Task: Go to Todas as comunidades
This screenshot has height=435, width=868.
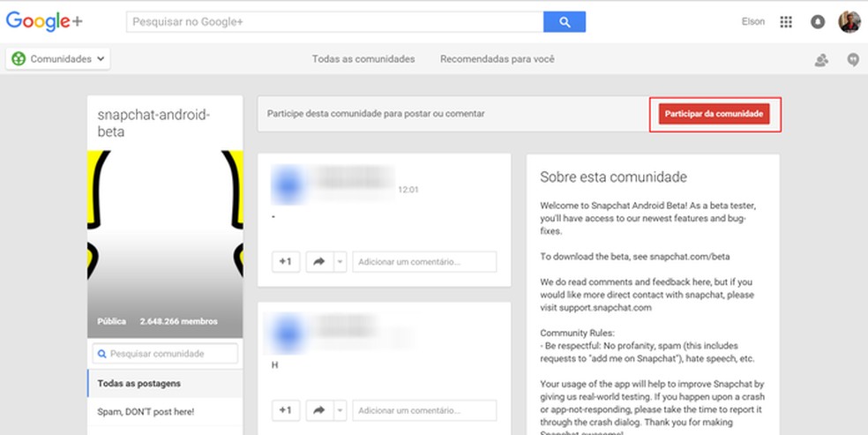Action: point(363,58)
